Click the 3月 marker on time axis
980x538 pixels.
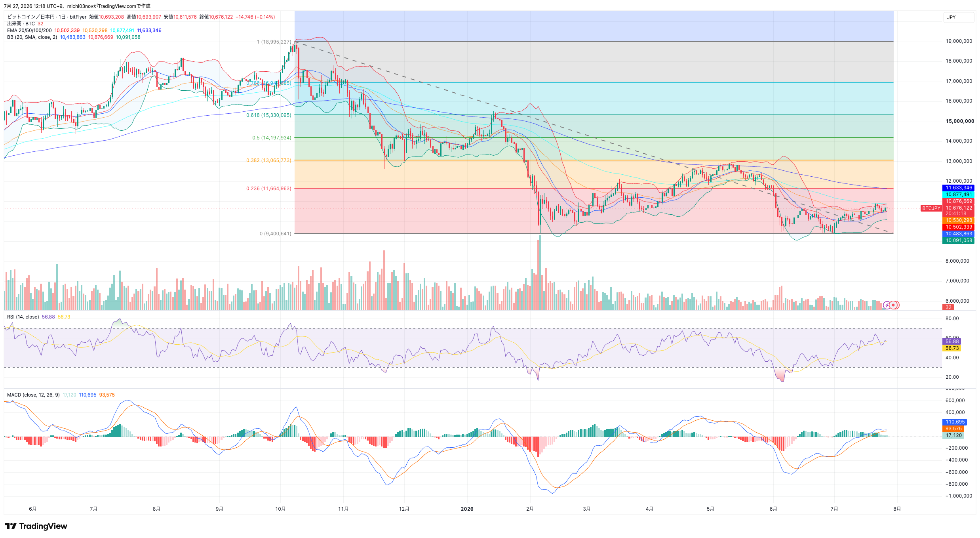(x=587, y=509)
